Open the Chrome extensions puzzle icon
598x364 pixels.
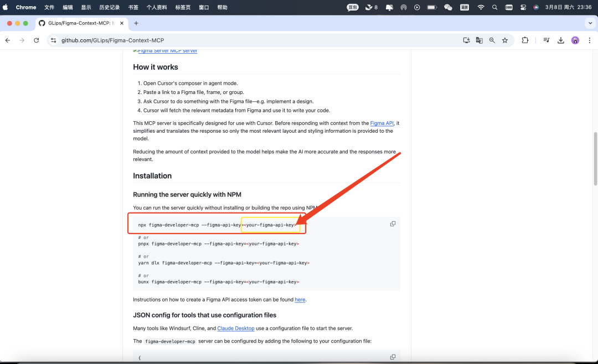pos(525,40)
